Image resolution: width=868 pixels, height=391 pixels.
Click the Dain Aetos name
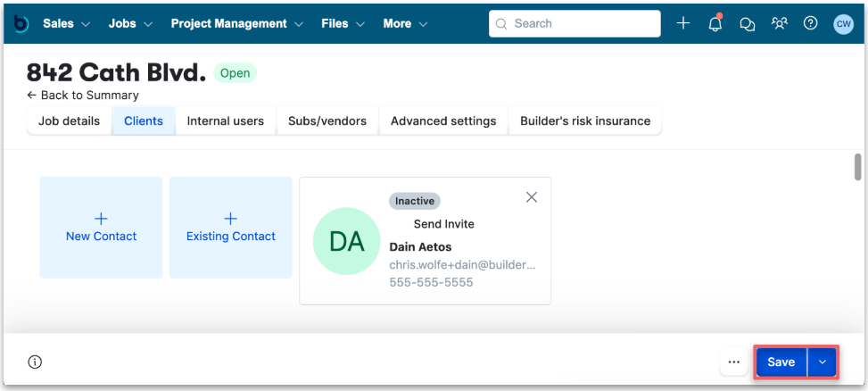tap(421, 247)
